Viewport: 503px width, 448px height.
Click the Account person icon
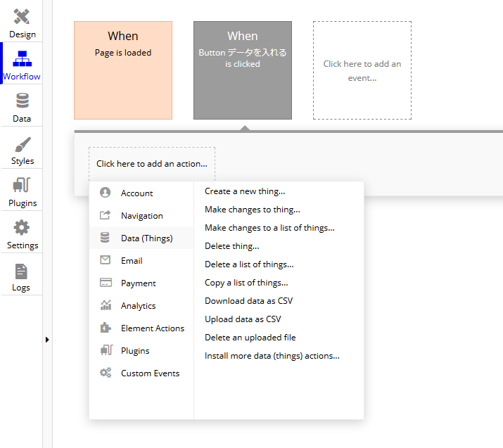coord(106,193)
